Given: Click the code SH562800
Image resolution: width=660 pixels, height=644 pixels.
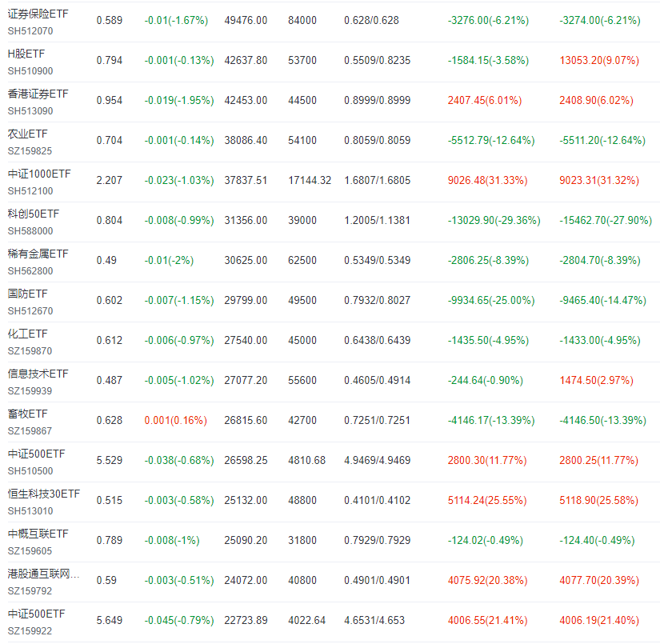Looking at the screenshot, I should (30, 271).
